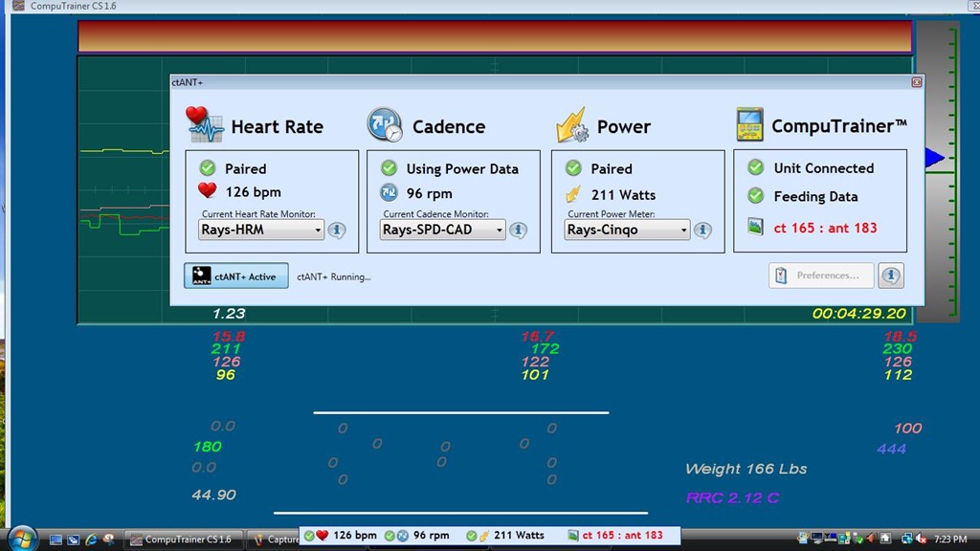The image size is (980, 551).
Task: Click the picture icon beside ct 165 : ant 183
Action: (x=756, y=227)
